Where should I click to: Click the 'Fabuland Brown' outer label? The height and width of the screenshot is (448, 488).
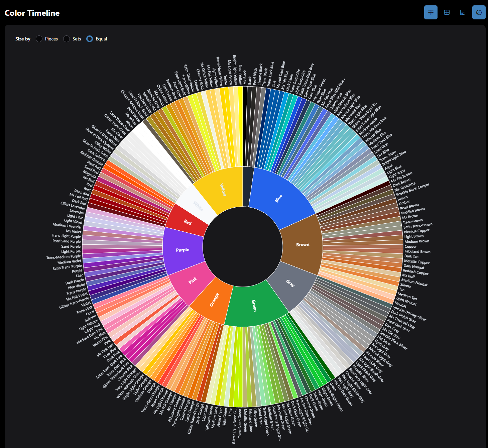tap(417, 251)
